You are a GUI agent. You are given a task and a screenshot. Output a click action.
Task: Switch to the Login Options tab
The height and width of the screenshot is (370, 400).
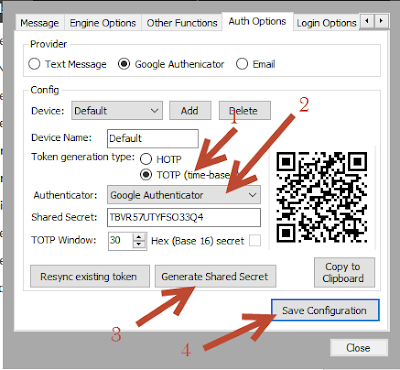pyautogui.click(x=326, y=23)
